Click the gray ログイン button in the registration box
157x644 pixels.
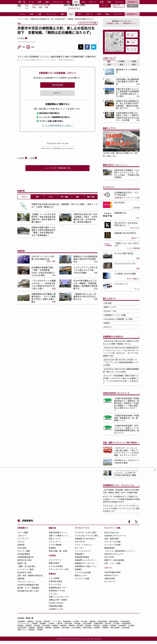[57, 93]
